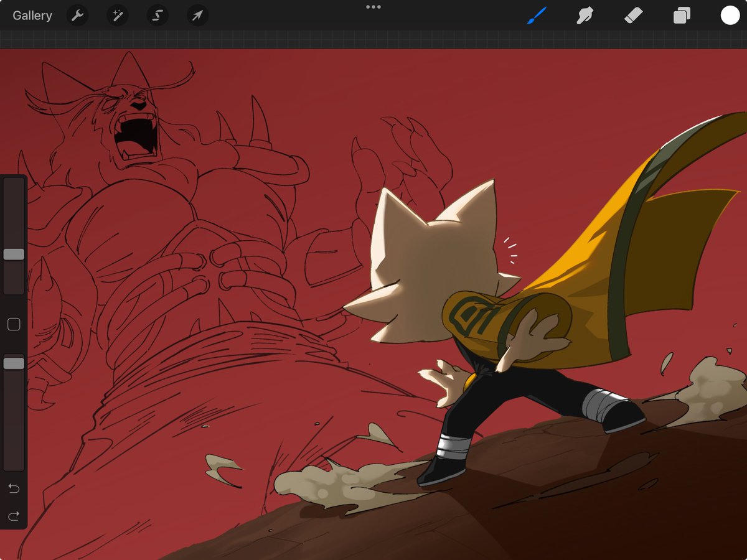This screenshot has height=560, width=747.
Task: Open the color picker circle
Action: coord(730,16)
